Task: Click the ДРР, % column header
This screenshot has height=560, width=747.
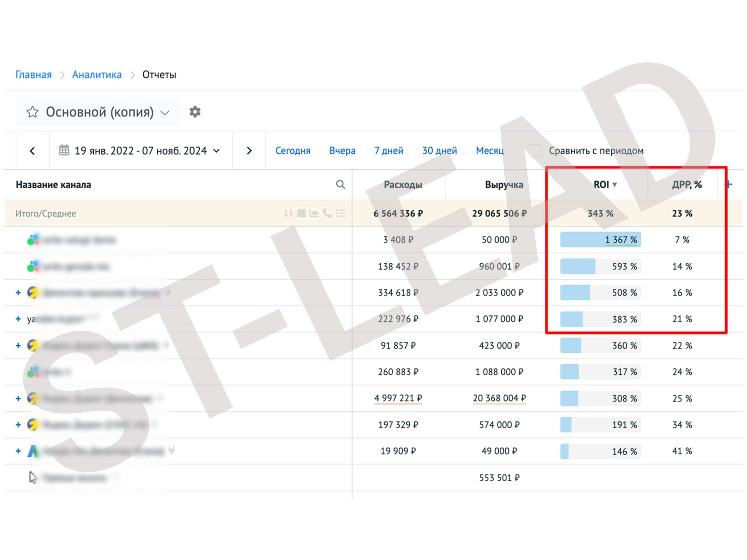Action: pyautogui.click(x=686, y=185)
